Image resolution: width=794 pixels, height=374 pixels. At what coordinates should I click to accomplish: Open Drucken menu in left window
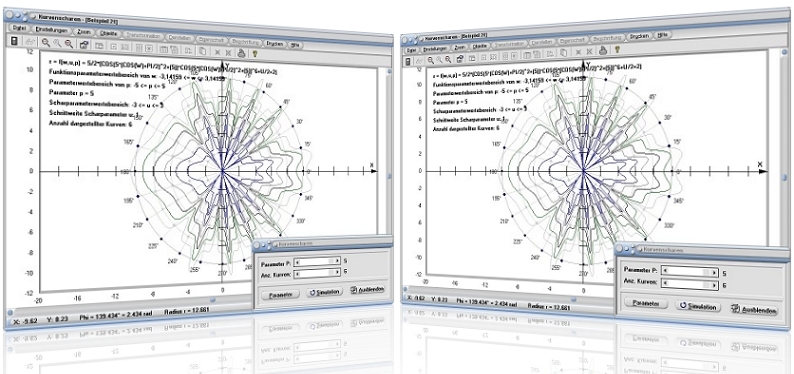coord(274,44)
